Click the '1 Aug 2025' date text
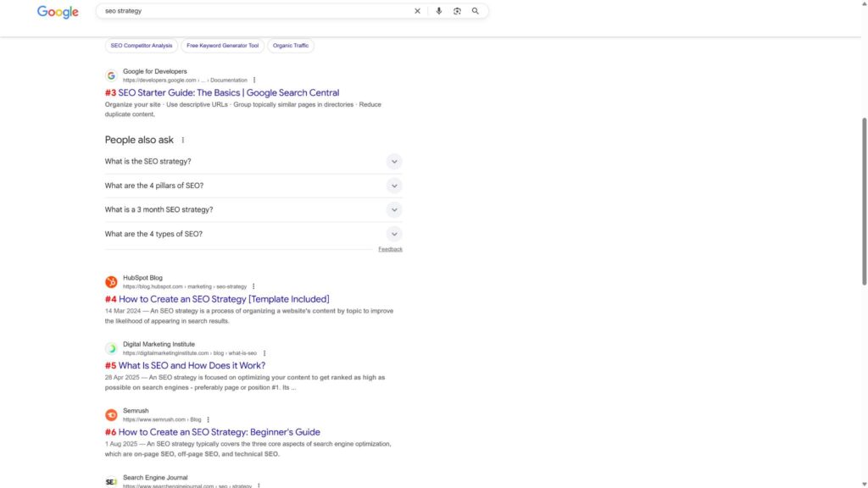Viewport: 868px width, 488px height. tap(121, 444)
